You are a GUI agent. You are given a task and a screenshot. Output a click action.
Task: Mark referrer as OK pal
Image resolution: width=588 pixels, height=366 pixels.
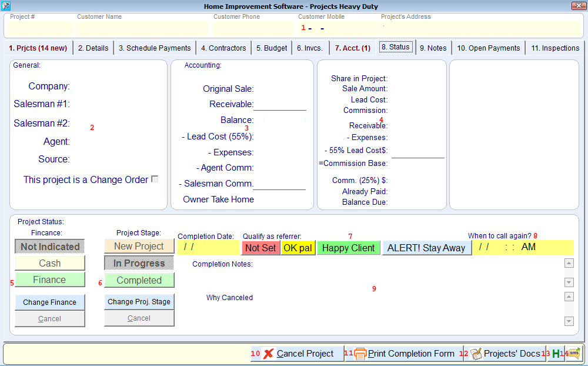click(x=298, y=248)
